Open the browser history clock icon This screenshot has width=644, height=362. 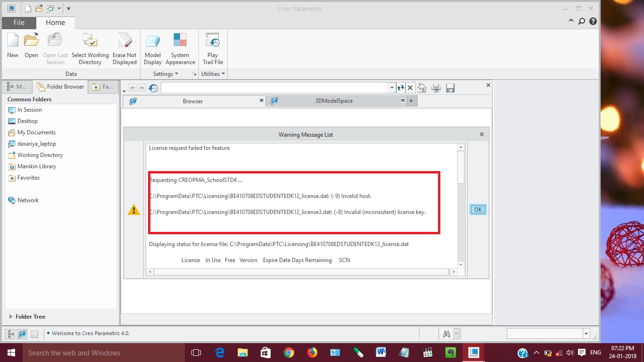(x=153, y=88)
